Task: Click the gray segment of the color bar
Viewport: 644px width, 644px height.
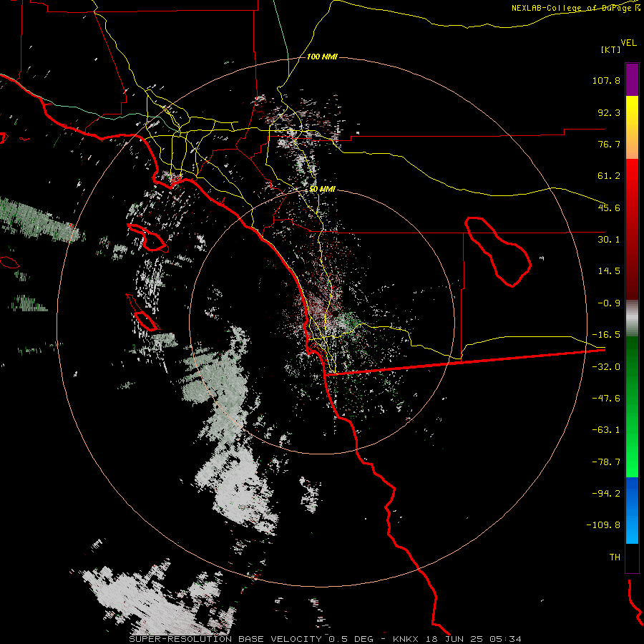Action: tap(632, 318)
